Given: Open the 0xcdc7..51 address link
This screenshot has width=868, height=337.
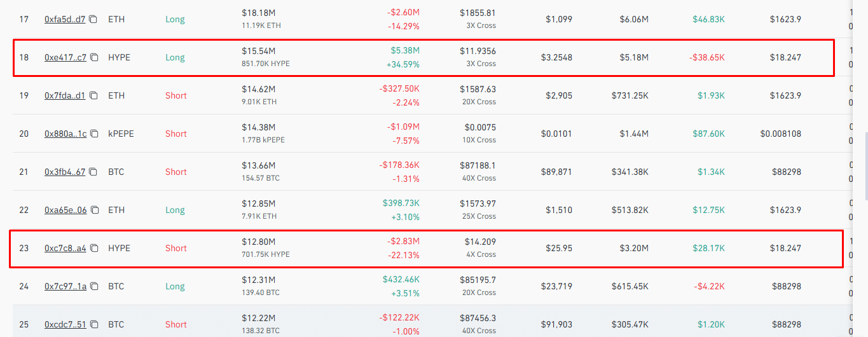Looking at the screenshot, I should point(65,325).
